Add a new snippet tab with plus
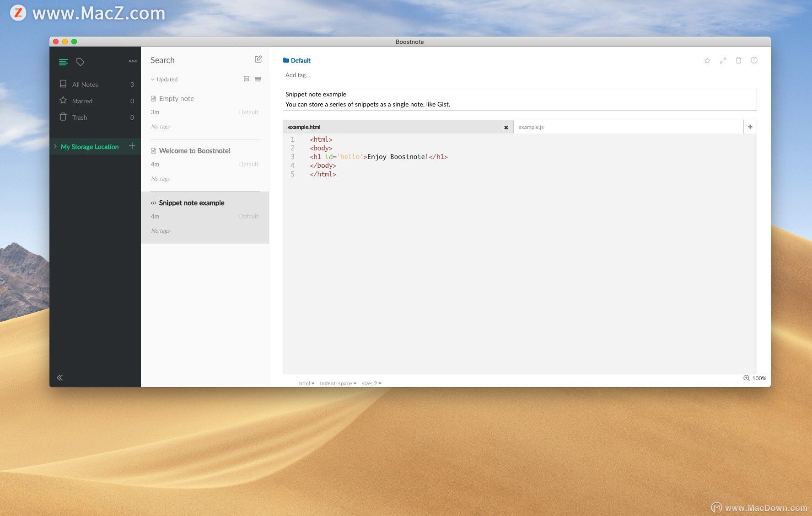Image resolution: width=812 pixels, height=516 pixels. (750, 127)
